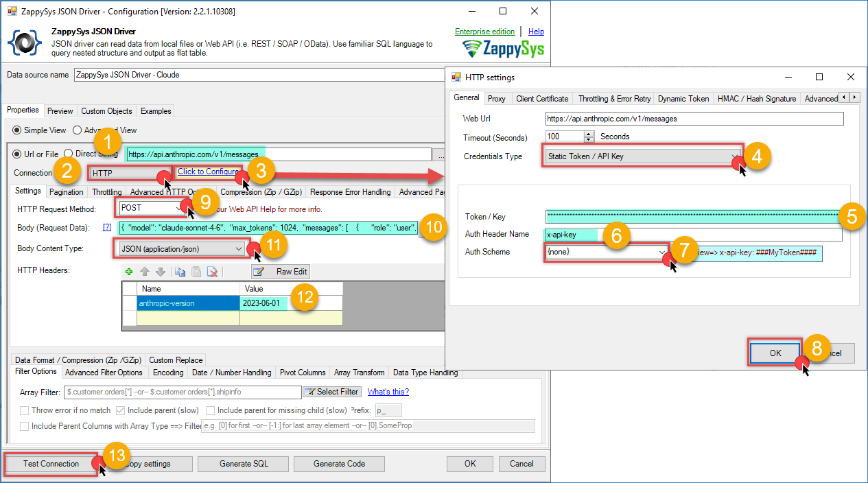This screenshot has width=868, height=483.
Task: Click the copy headers icon
Action: [180, 272]
